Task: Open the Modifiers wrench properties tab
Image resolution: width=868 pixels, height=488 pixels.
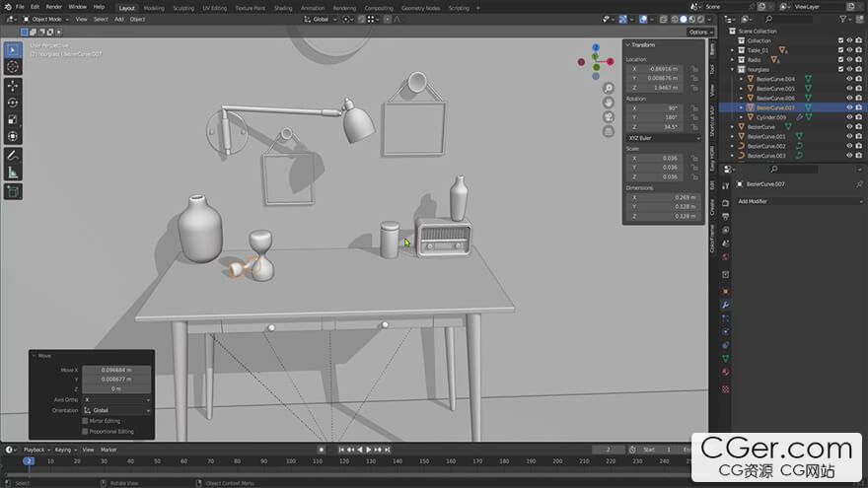Action: click(x=726, y=305)
